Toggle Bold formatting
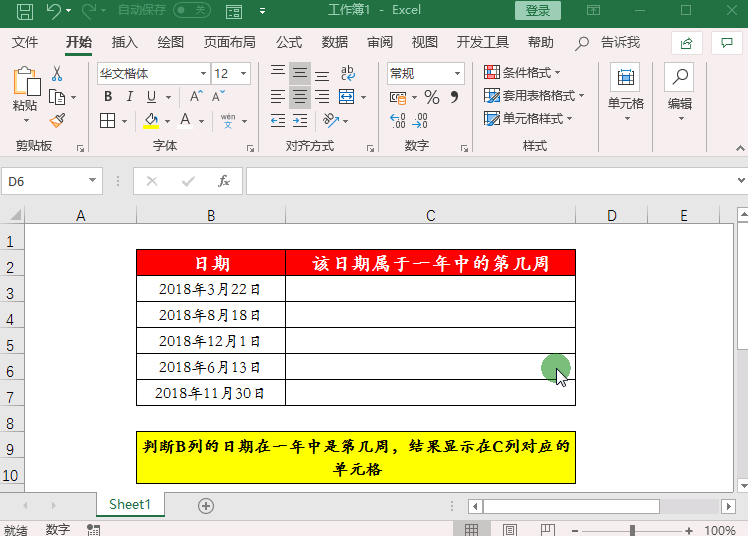This screenshot has height=536, width=748. [108, 97]
